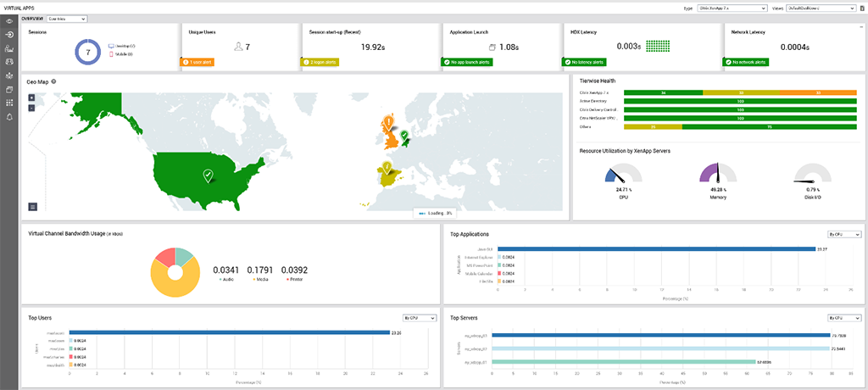
Task: Click the 19.92s session start-up value
Action: [x=373, y=47]
